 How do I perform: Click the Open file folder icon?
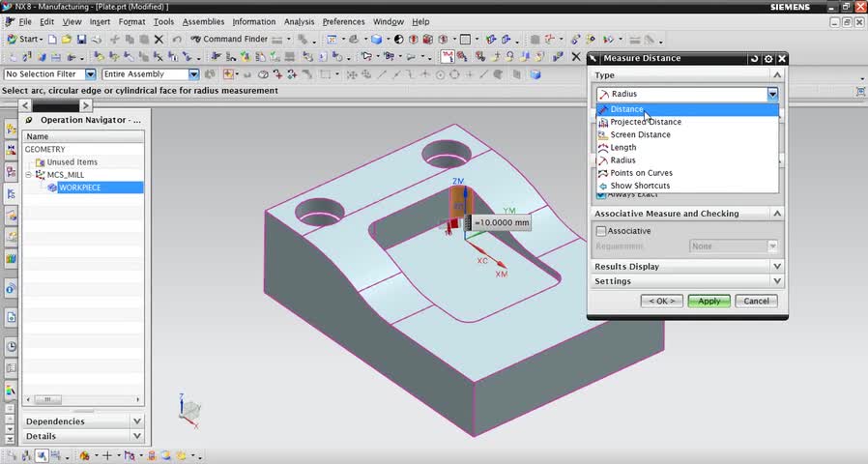(66, 40)
